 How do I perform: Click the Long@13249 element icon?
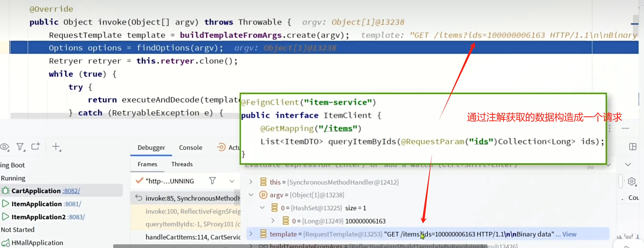(285, 221)
